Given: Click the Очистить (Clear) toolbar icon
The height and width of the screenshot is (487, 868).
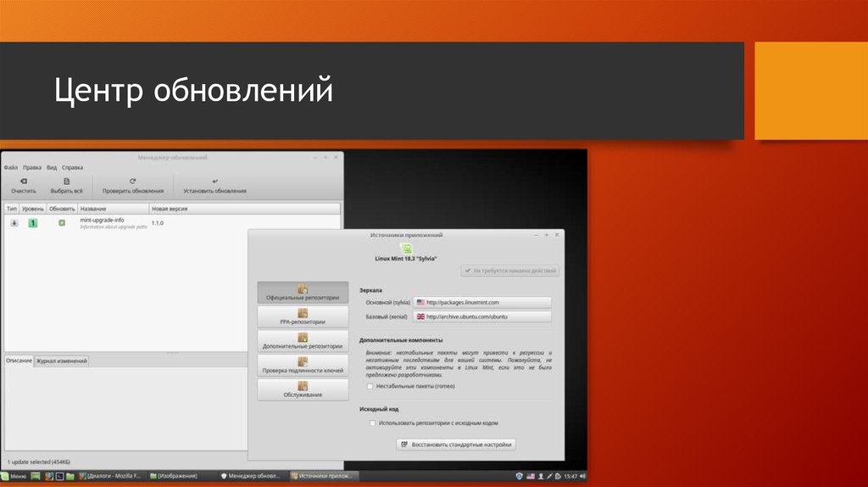Looking at the screenshot, I should (23, 182).
